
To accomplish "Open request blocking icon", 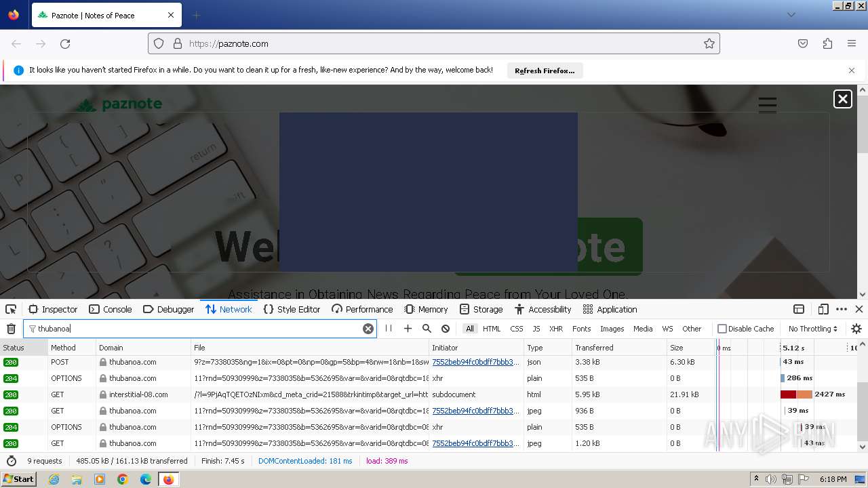I will 446,329.
